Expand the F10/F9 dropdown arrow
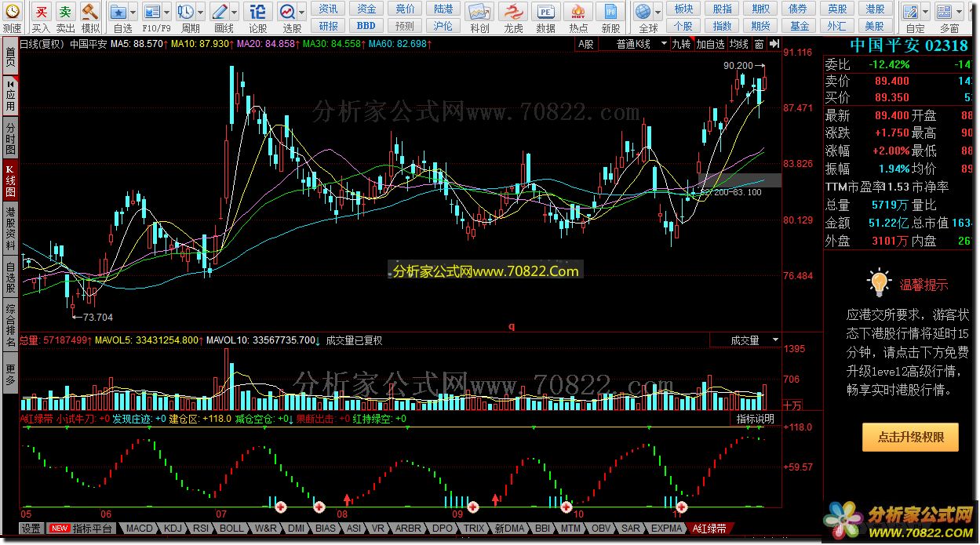 [166, 12]
